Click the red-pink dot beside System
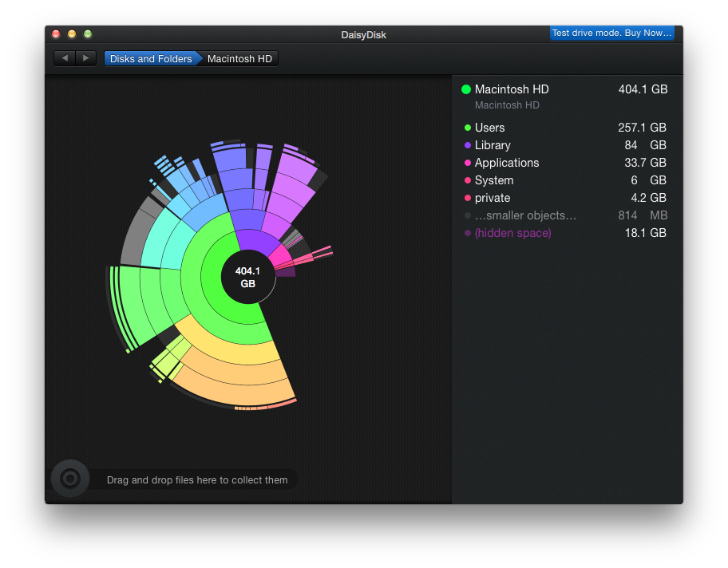The image size is (728, 568). (468, 180)
